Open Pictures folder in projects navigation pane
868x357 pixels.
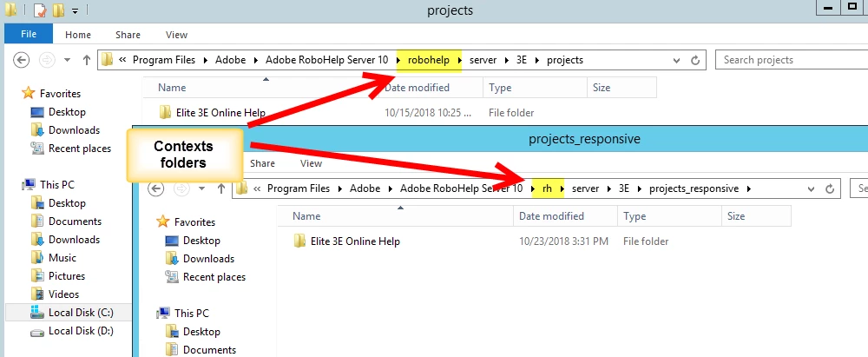coord(58,276)
